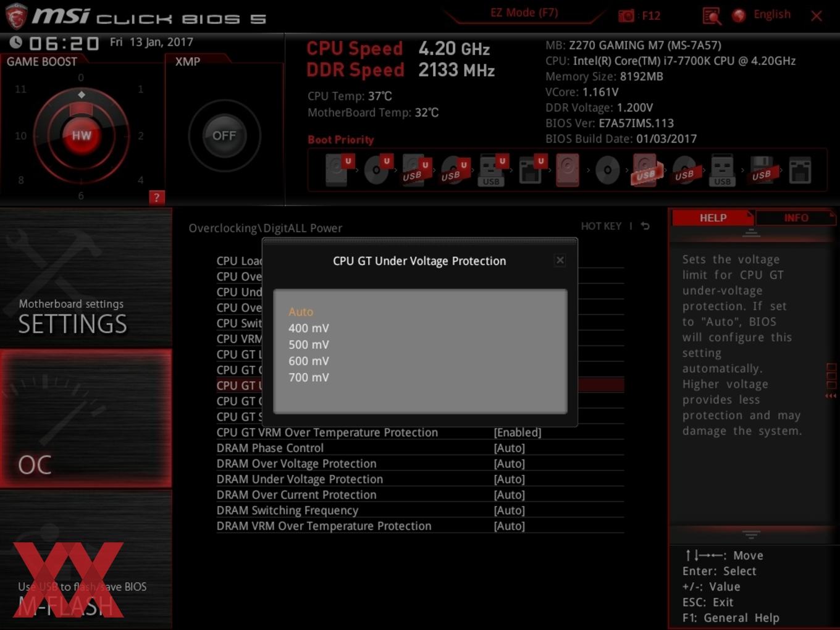
Task: Choose 500 mV in the popup list
Action: tap(309, 345)
